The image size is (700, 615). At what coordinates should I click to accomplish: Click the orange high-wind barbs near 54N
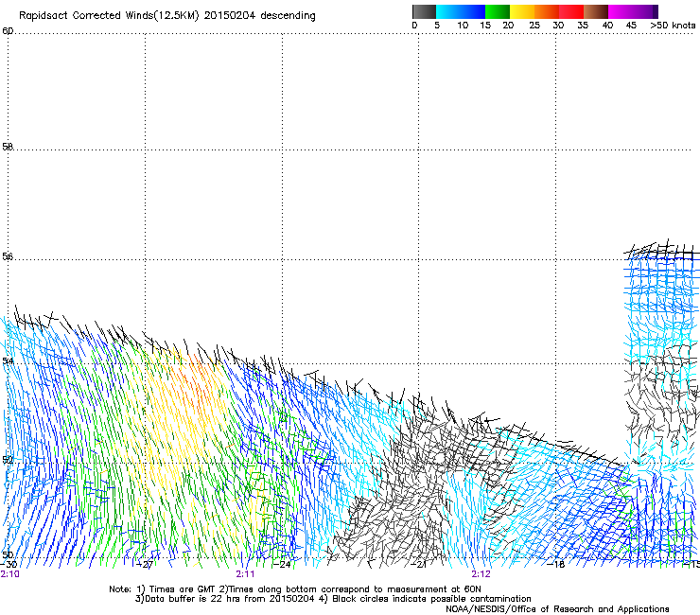[192, 378]
